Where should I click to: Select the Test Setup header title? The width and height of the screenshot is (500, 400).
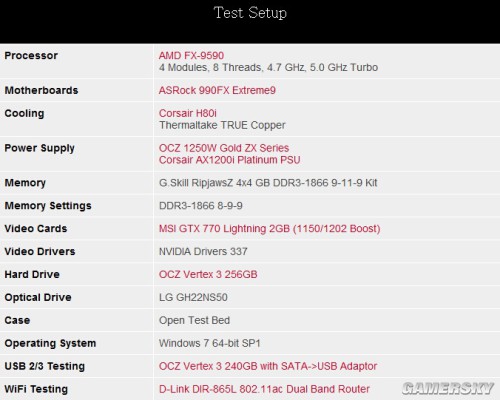point(250,13)
